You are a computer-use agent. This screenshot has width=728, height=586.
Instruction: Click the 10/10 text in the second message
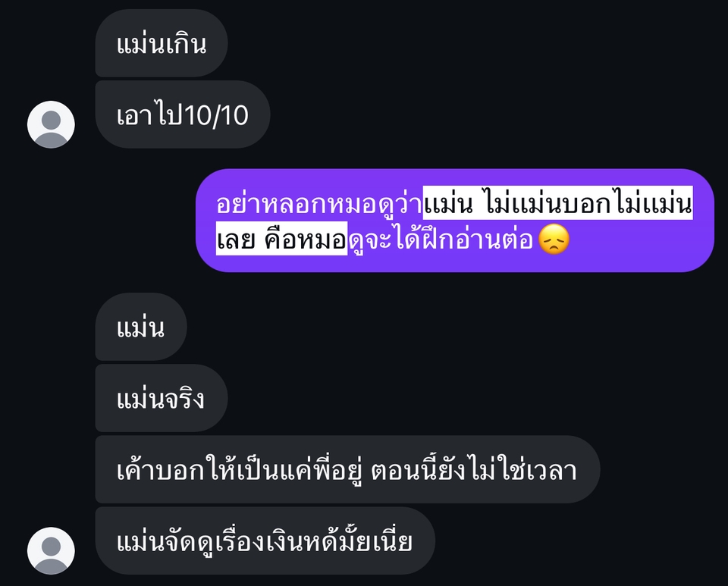click(215, 115)
